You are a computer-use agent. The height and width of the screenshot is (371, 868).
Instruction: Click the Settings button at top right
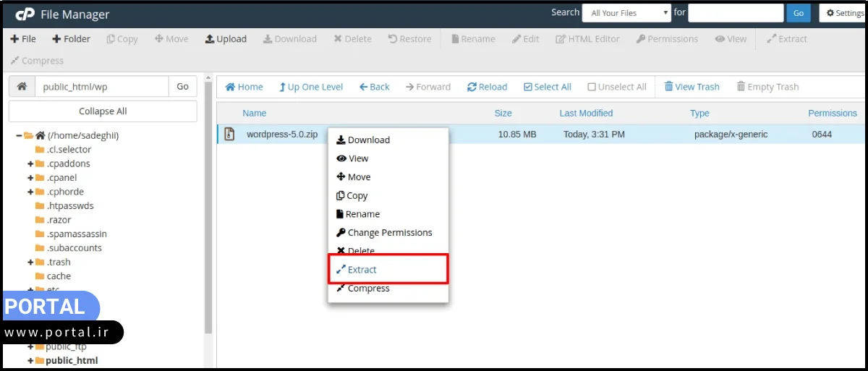tap(843, 13)
